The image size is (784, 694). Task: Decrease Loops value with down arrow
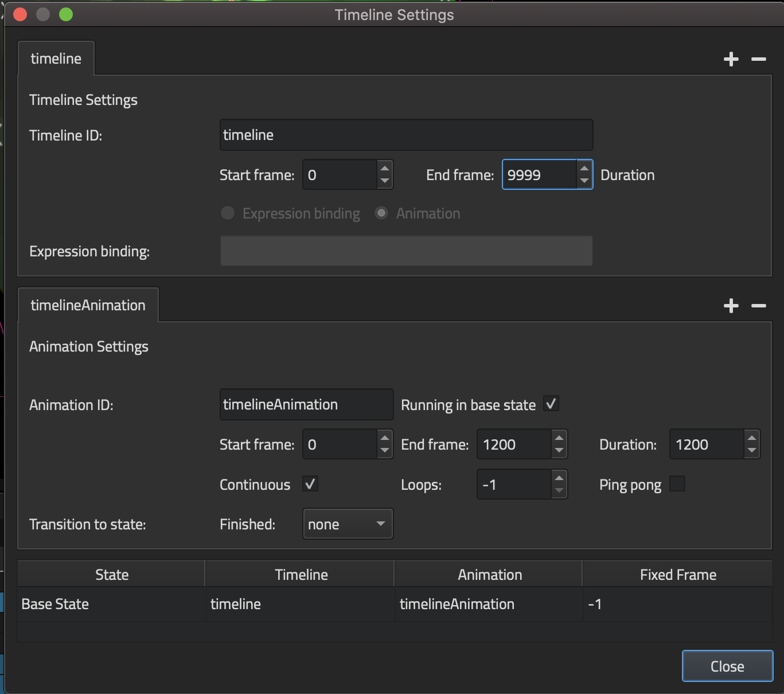point(559,491)
